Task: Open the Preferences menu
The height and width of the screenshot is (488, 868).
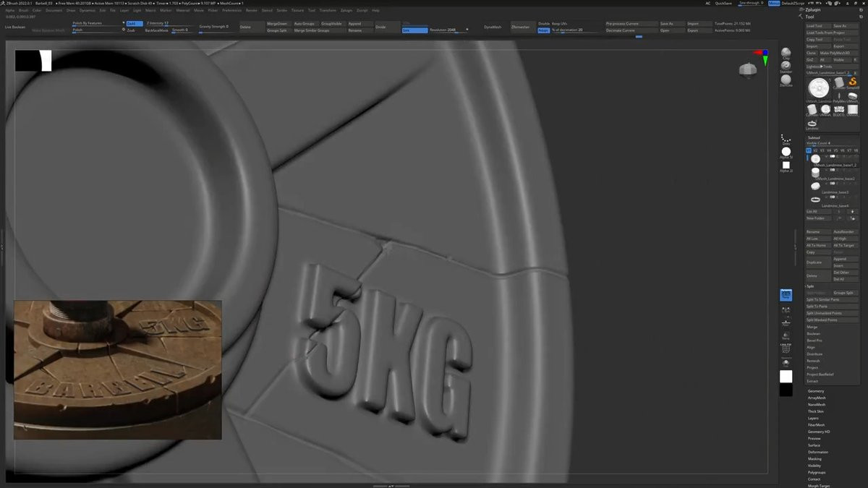Action: click(232, 10)
